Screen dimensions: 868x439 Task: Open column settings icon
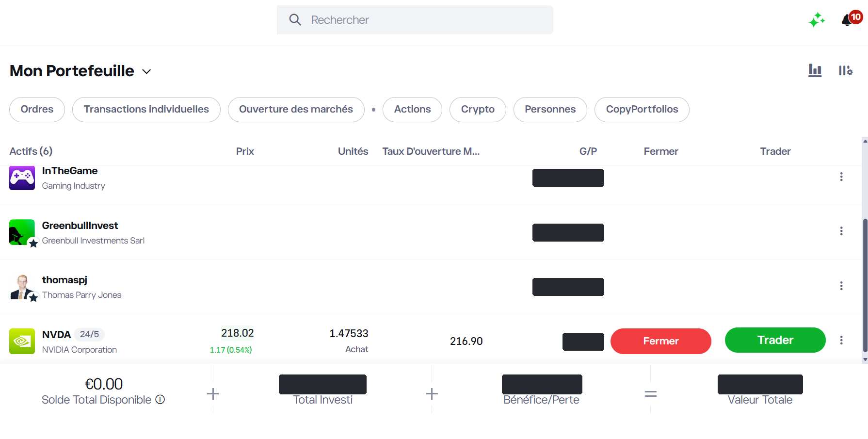point(845,71)
